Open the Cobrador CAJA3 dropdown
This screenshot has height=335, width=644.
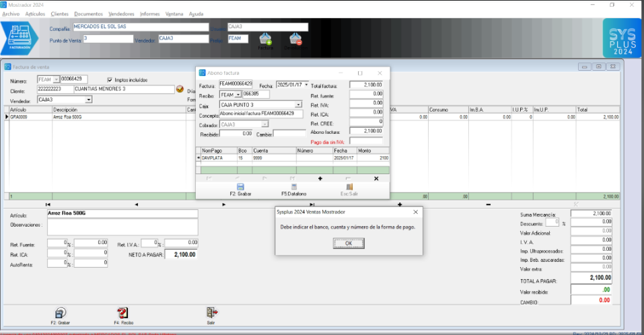tap(265, 124)
